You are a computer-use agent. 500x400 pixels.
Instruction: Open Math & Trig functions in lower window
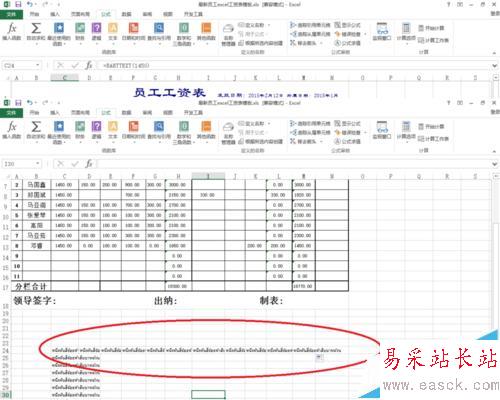(184, 132)
